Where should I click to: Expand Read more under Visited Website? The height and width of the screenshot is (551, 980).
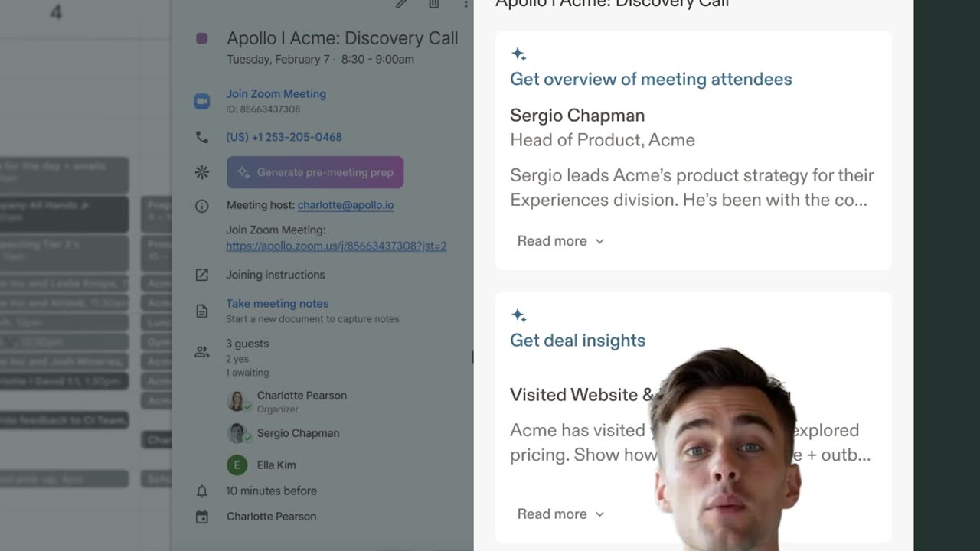pos(560,514)
